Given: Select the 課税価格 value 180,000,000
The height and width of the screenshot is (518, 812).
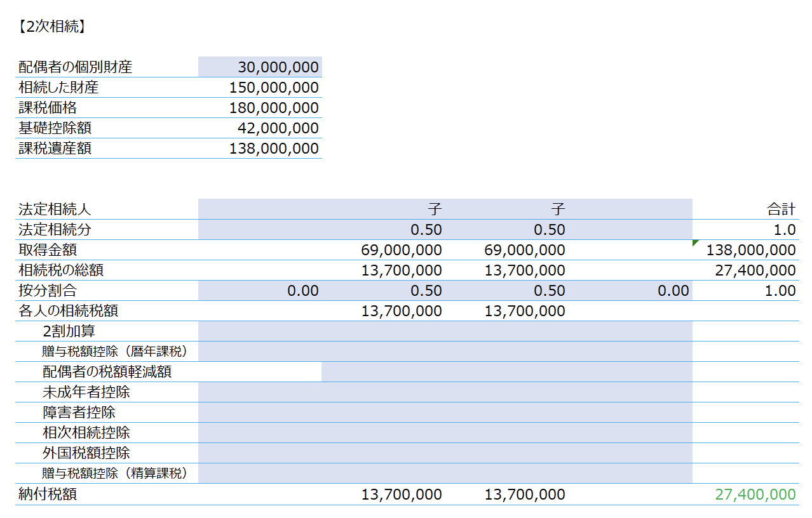Looking at the screenshot, I should [x=260, y=108].
